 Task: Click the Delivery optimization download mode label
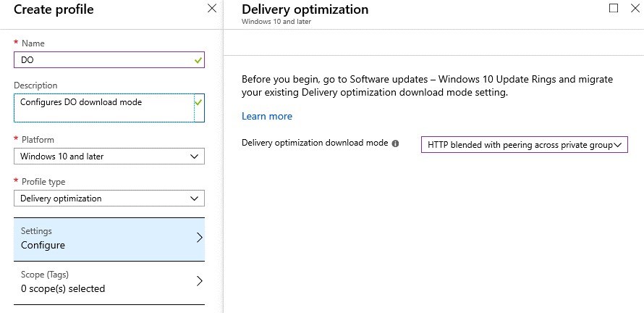315,143
